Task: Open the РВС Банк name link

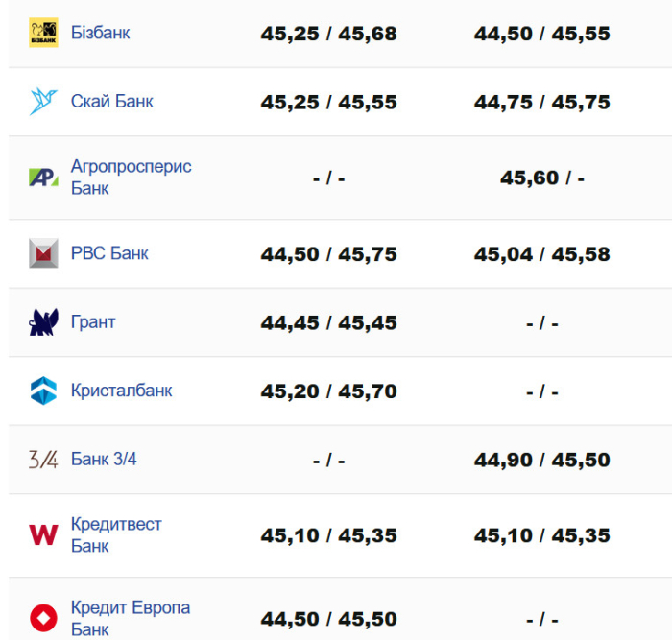Action: pyautogui.click(x=109, y=254)
